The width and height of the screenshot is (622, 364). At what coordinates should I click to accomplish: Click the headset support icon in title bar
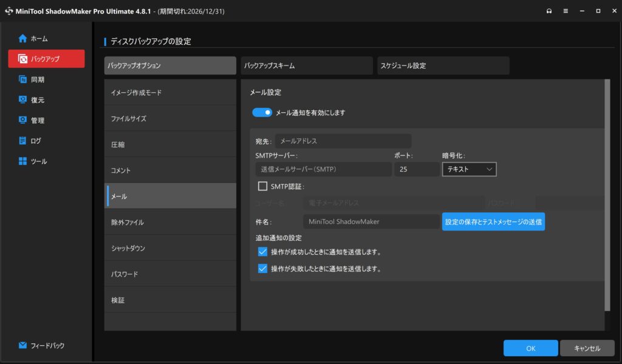point(549,11)
